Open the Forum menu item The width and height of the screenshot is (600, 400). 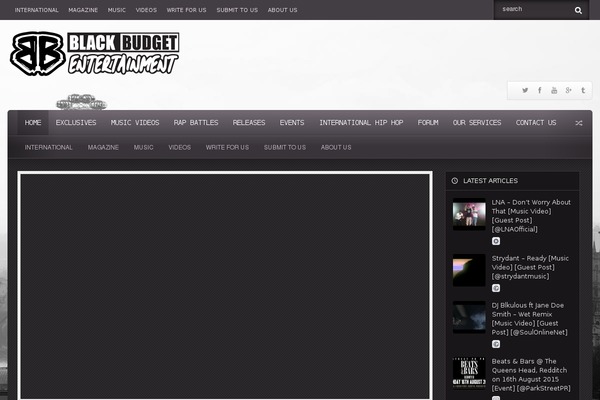pos(428,122)
